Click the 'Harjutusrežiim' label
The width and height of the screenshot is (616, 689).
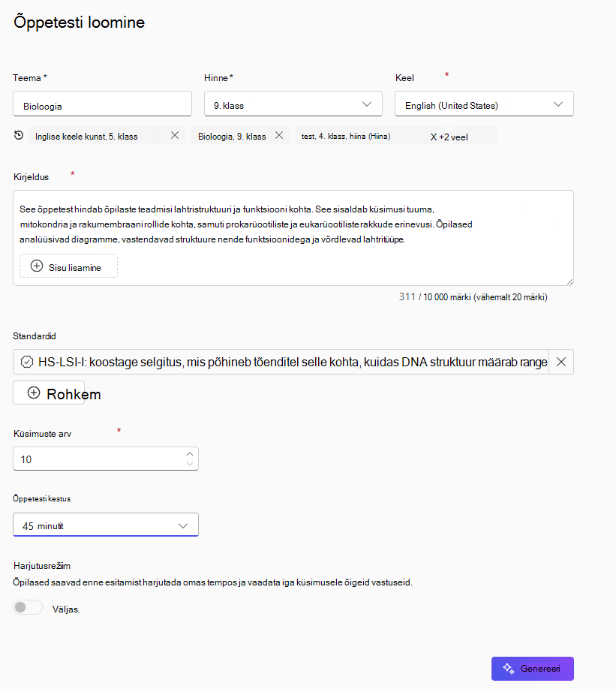click(42, 565)
